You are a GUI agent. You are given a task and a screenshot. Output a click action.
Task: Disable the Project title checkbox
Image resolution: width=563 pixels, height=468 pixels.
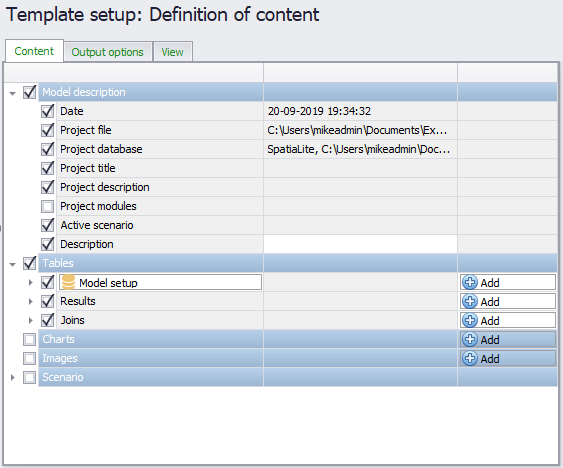[x=47, y=168]
